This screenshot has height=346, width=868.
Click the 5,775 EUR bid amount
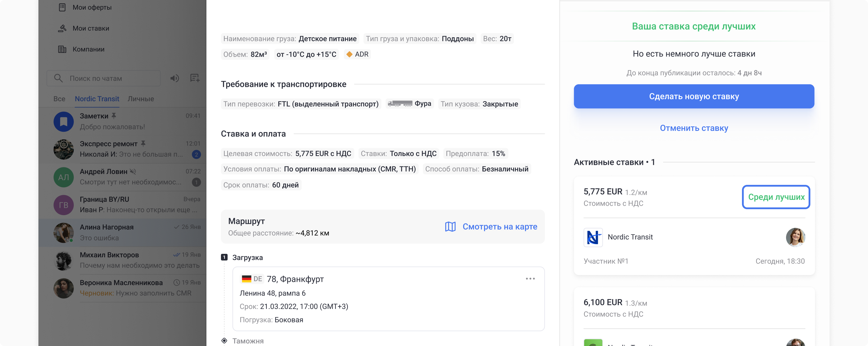tap(603, 192)
